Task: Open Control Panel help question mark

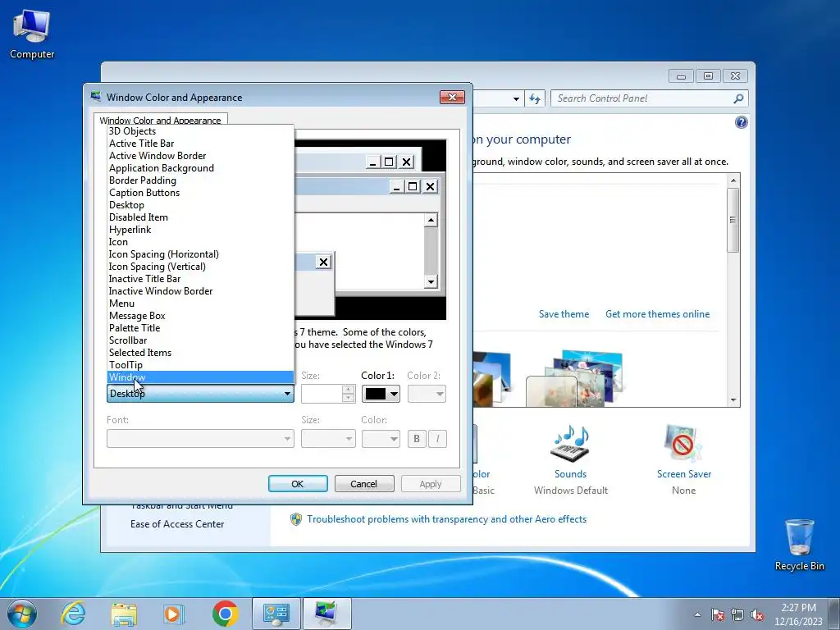Action: pos(741,123)
